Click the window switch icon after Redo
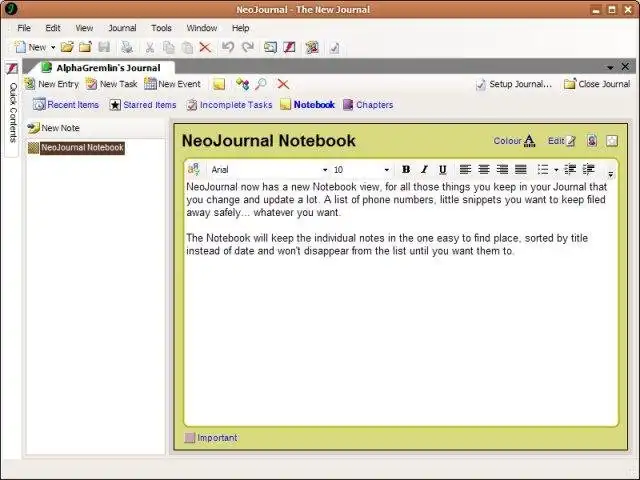This screenshot has width=640, height=480. pos(270,47)
